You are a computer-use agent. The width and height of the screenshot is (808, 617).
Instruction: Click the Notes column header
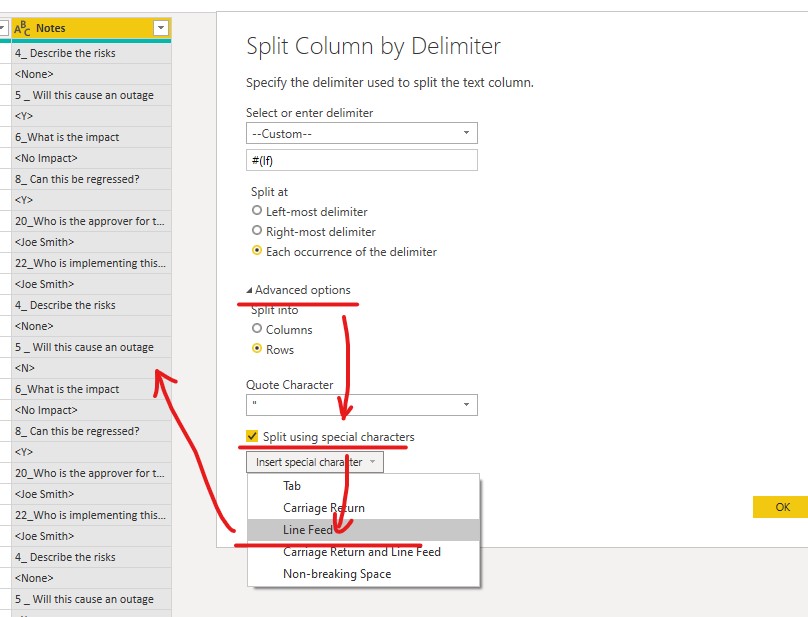pos(92,28)
